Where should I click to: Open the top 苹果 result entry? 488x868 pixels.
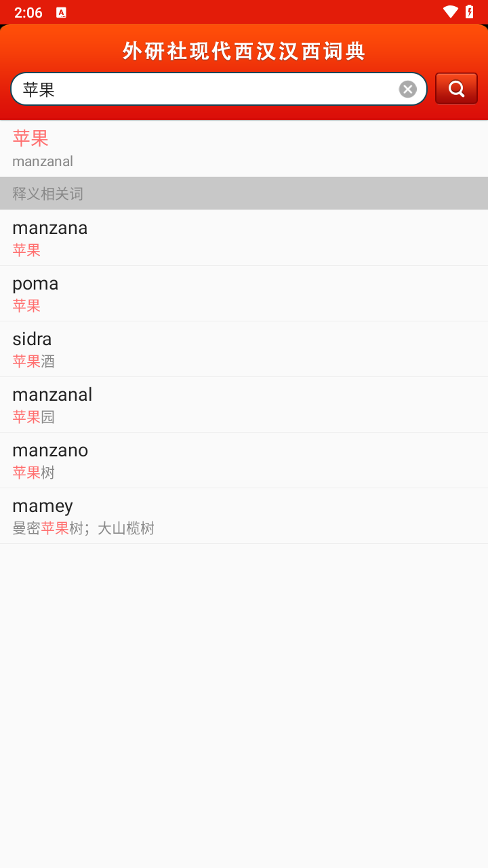coord(244,149)
